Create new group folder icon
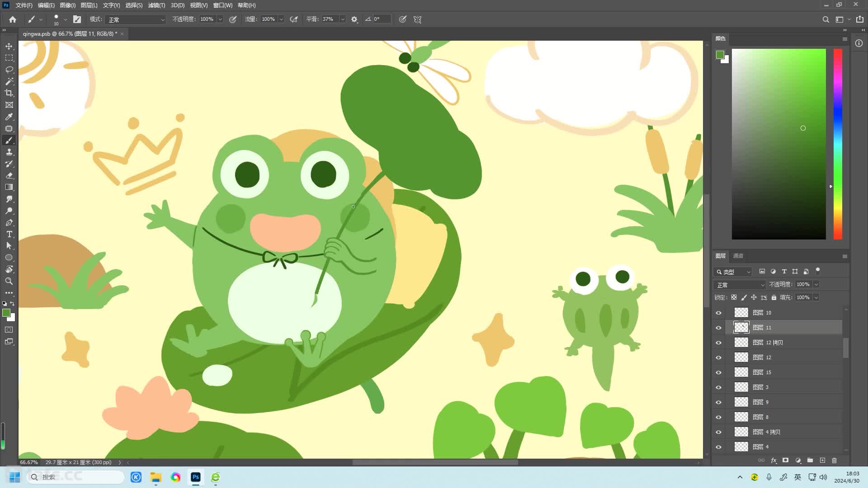868x488 pixels. [810, 460]
